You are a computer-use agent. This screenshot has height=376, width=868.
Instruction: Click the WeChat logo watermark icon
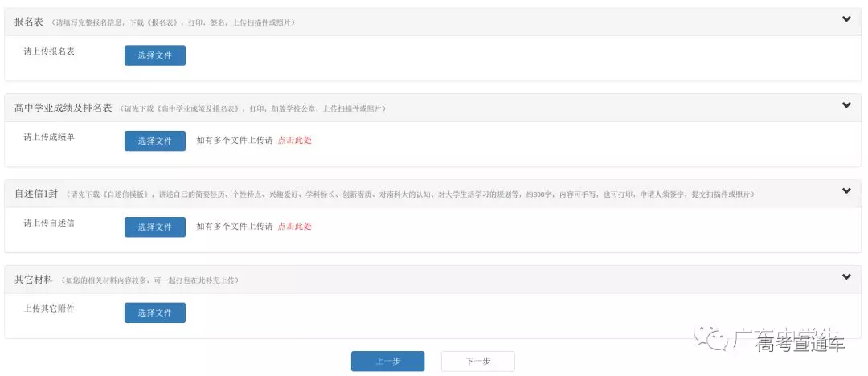[711, 337]
